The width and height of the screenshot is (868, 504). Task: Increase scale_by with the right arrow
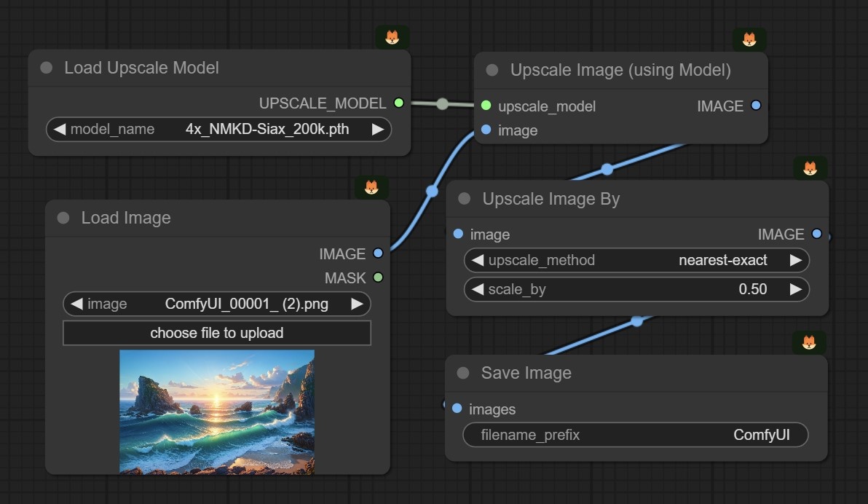click(795, 289)
